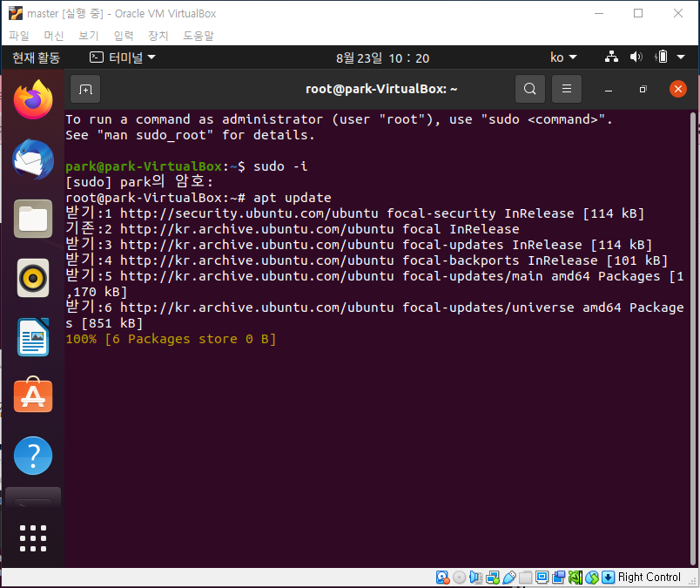700x588 pixels.
Task: Show Applications grid button
Action: point(33,538)
